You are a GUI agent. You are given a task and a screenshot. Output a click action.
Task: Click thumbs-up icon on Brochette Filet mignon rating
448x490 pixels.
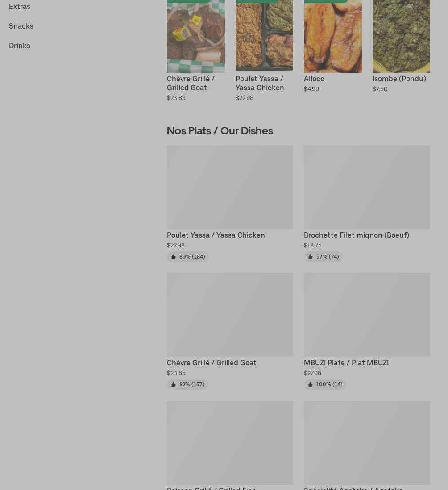pos(310,257)
